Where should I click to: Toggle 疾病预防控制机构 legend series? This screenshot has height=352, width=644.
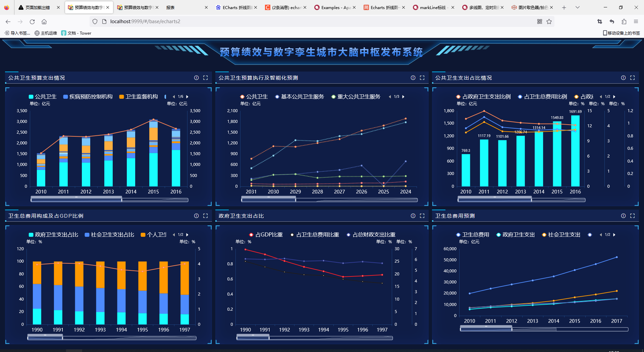click(88, 97)
